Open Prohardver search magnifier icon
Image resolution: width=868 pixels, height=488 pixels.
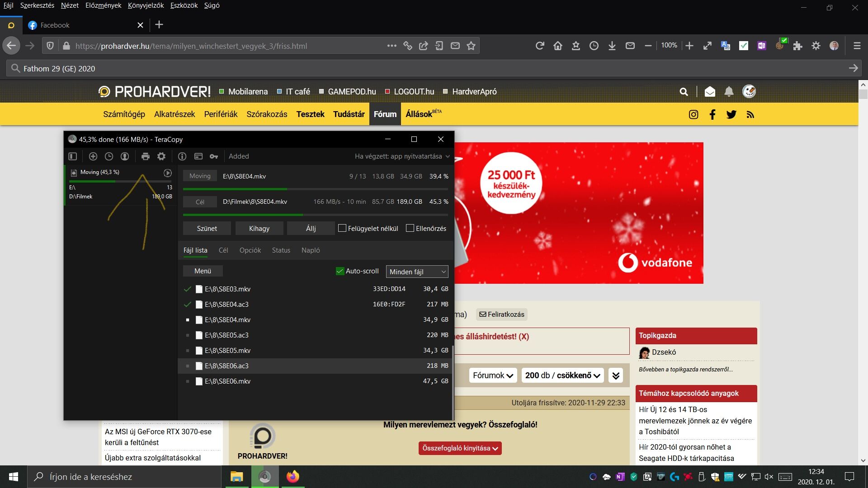click(x=684, y=92)
